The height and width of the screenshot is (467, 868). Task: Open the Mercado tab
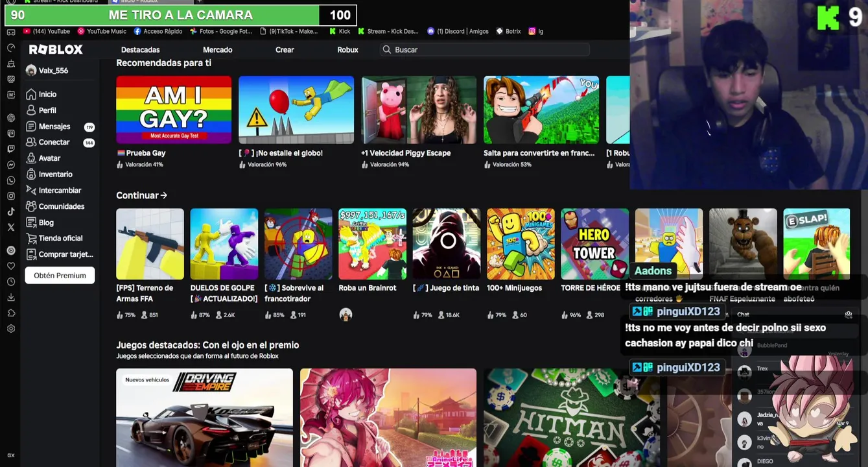pyautogui.click(x=217, y=50)
